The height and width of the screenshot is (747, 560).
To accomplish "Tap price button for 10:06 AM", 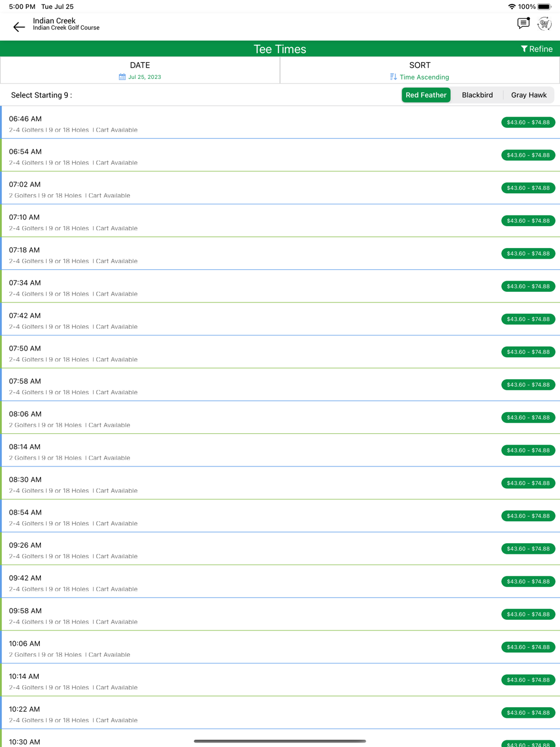I will point(528,647).
